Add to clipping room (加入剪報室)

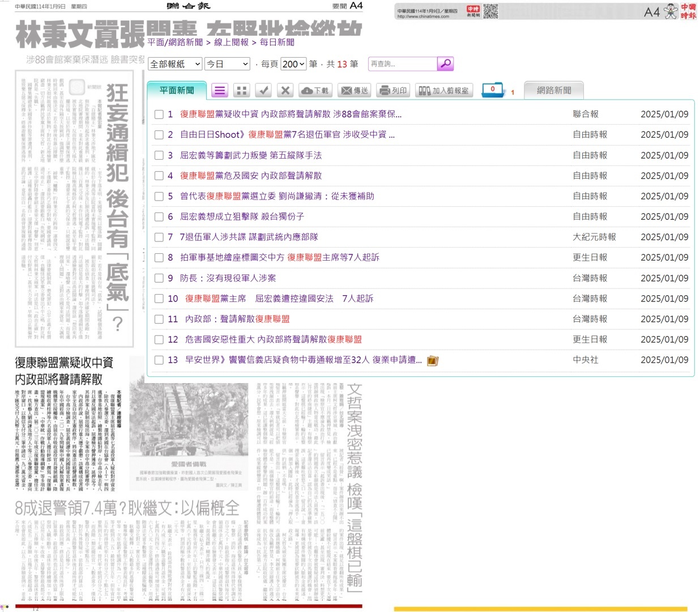click(443, 90)
